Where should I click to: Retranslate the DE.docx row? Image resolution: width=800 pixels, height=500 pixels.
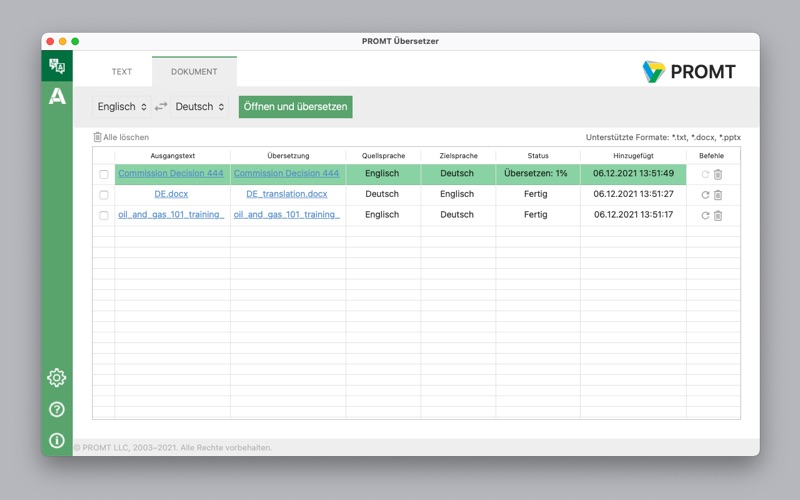pyautogui.click(x=705, y=195)
